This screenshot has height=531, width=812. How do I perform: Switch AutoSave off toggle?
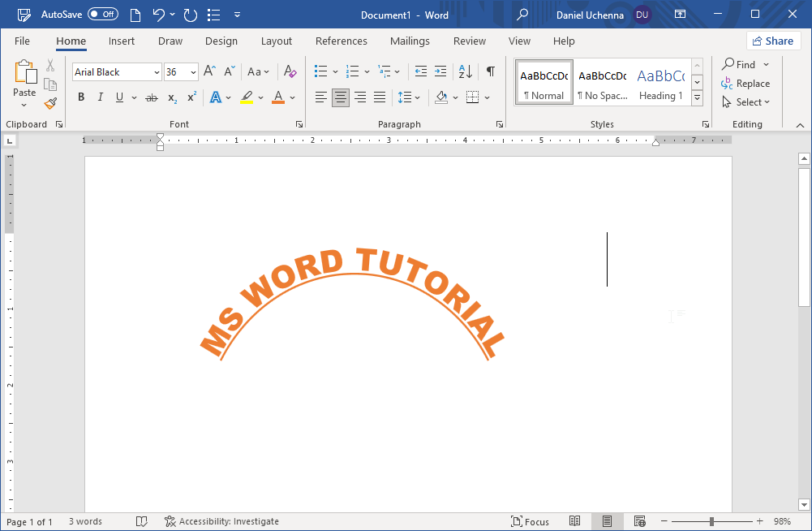point(103,14)
